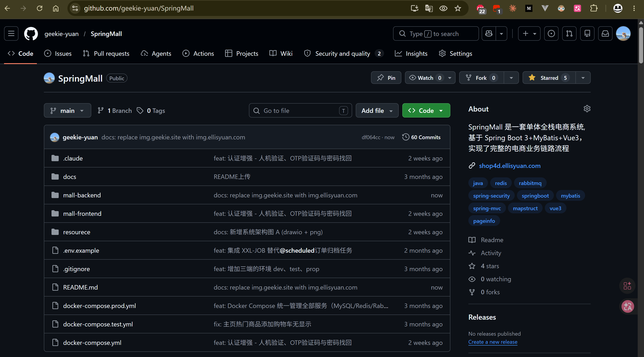View site information icon beside the URL
Viewport: 644px width, 357px height.
(75, 8)
